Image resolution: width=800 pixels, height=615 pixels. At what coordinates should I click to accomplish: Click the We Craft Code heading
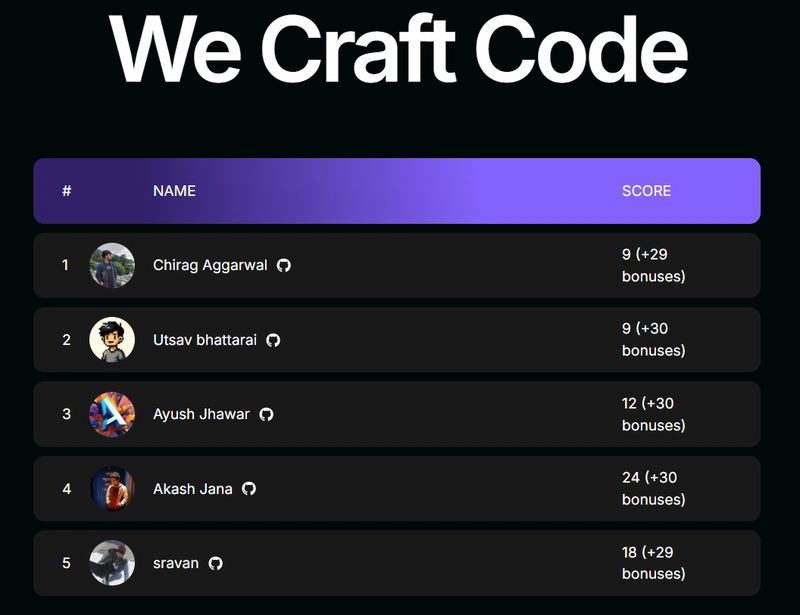398,48
